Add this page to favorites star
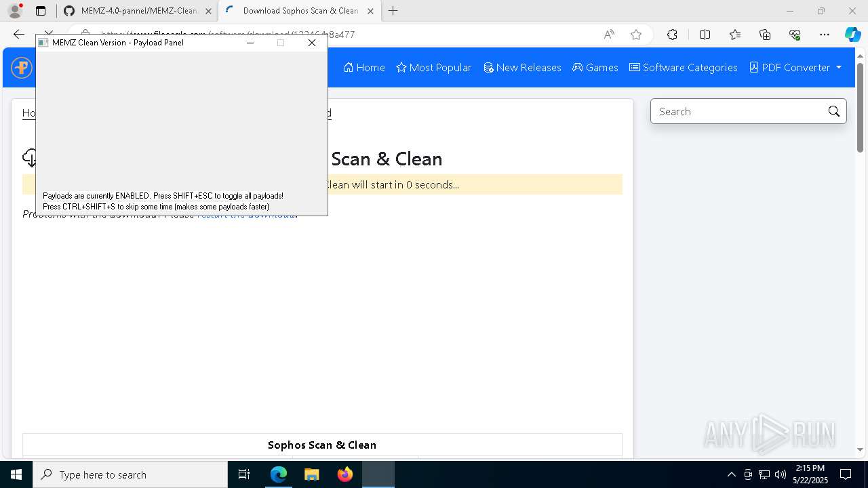The height and width of the screenshot is (488, 868). (635, 35)
